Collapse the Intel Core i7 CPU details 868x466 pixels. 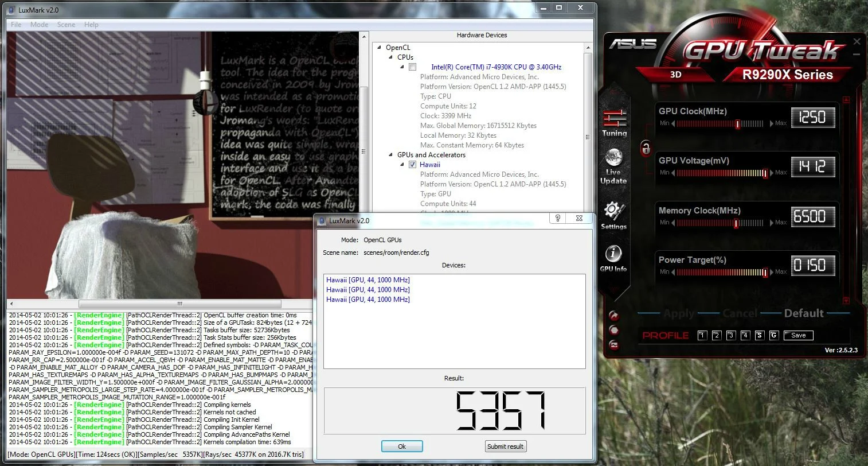[402, 67]
